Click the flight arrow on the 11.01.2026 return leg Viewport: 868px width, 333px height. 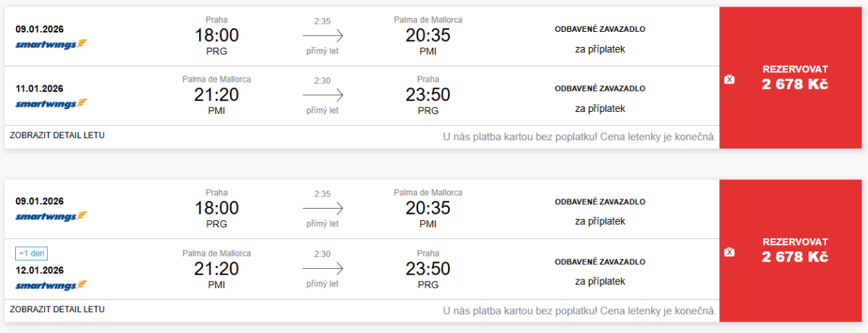323,95
